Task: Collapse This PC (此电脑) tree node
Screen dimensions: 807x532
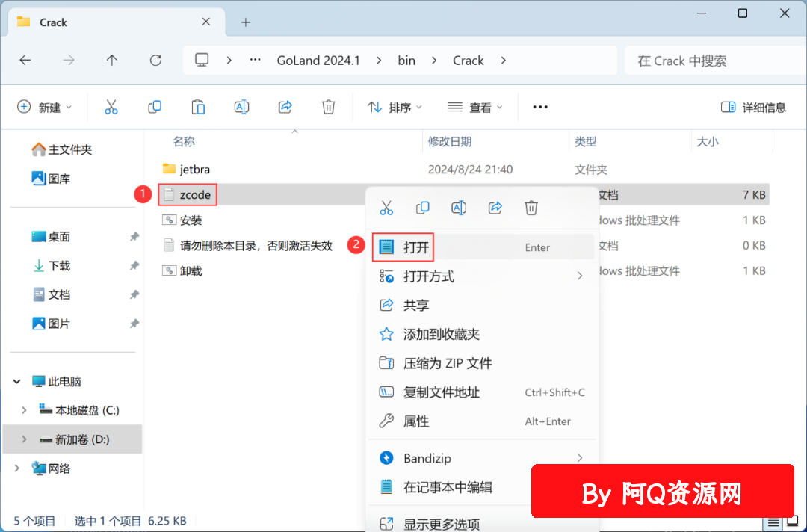Action: (x=17, y=381)
